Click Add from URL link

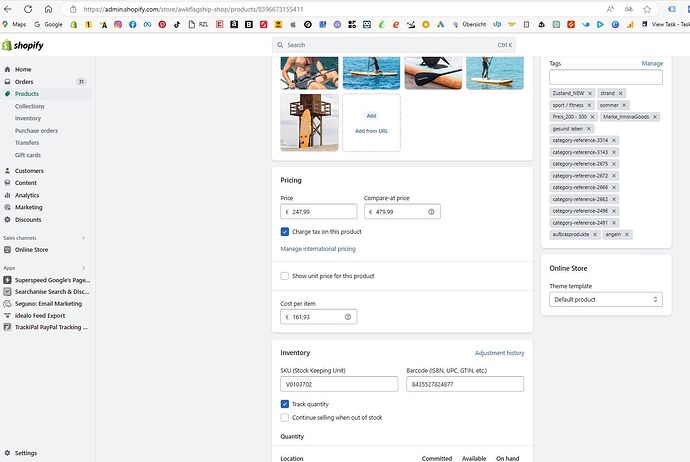coord(371,131)
